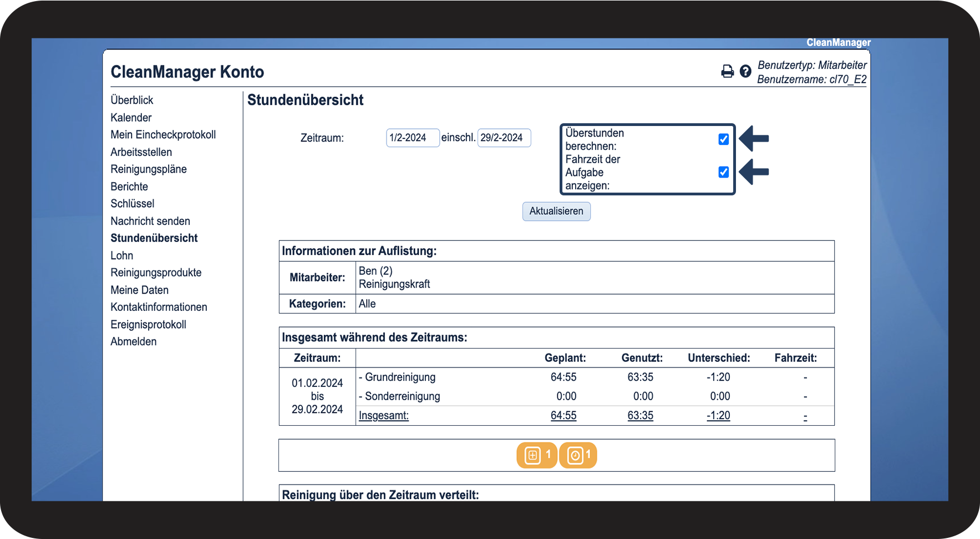Navigate to Nachricht senden
This screenshot has width=980, height=539.
(x=150, y=221)
